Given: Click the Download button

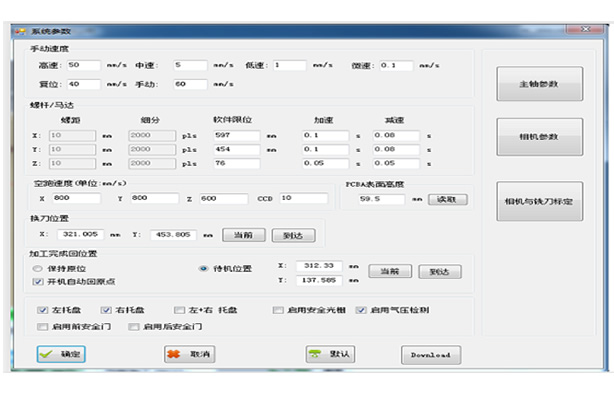Looking at the screenshot, I should coord(431,355).
